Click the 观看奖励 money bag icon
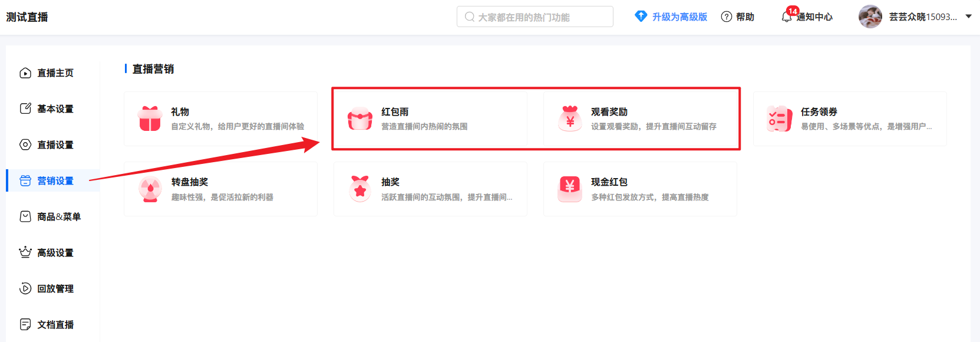The image size is (980, 342). pos(570,119)
